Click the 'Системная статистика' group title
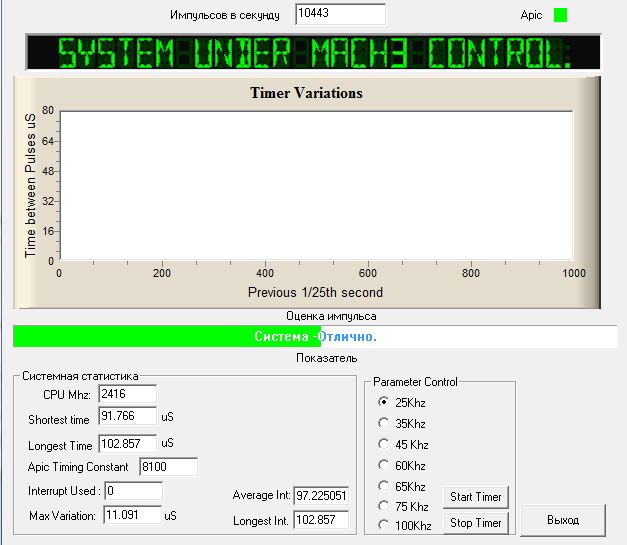This screenshot has height=545, width=627. 80,376
